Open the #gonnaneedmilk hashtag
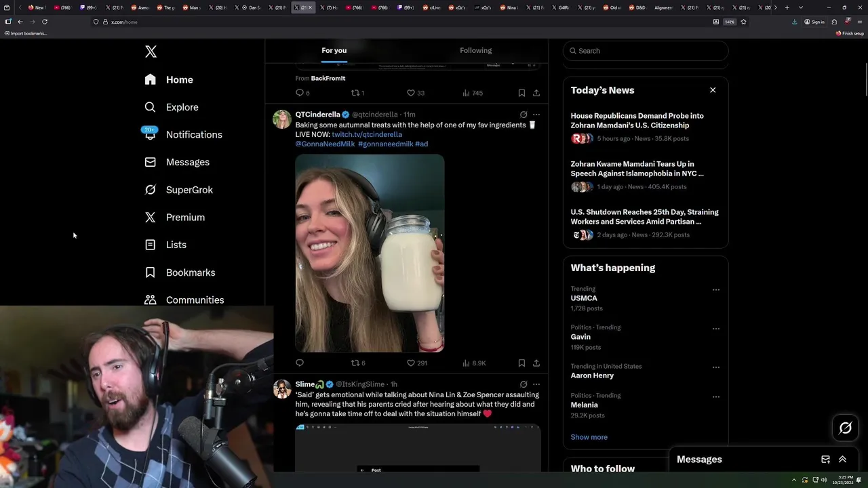The width and height of the screenshot is (868, 488). pos(385,144)
